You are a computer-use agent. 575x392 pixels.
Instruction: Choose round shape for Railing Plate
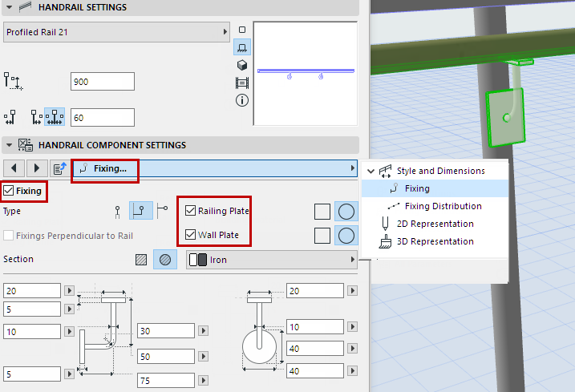click(346, 212)
